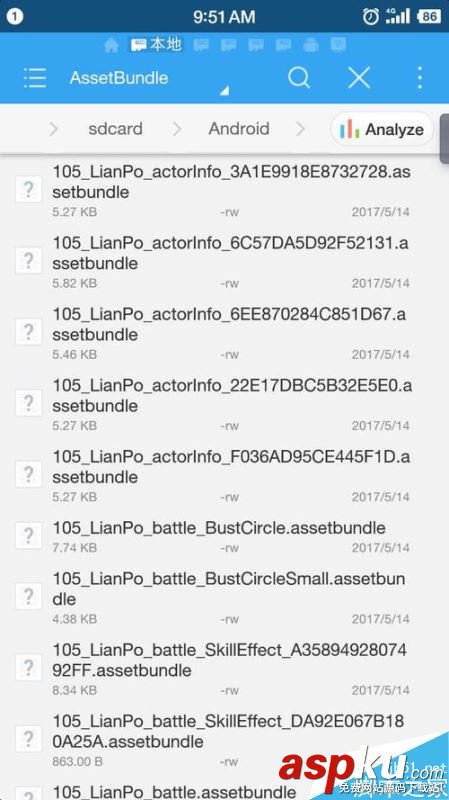Expand the AssetBundle title dropdown triangle
The width and height of the screenshot is (449, 800).
click(x=224, y=91)
